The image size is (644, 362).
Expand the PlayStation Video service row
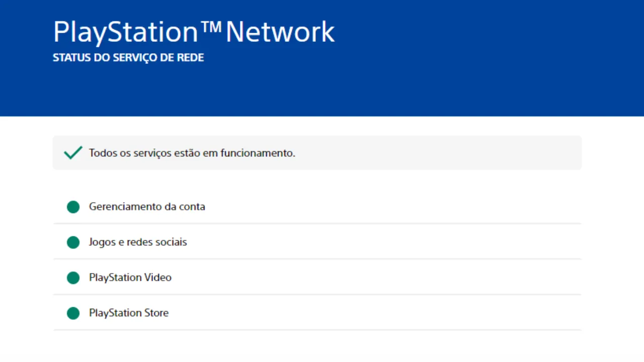tap(317, 278)
